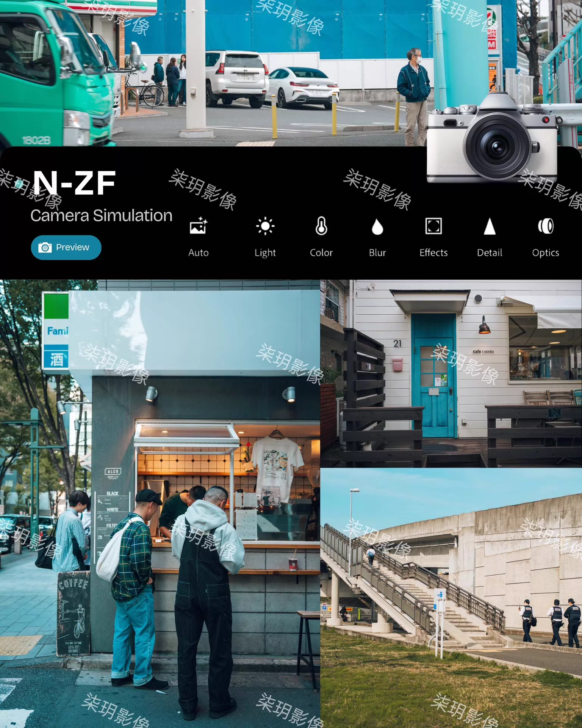
Task: Open the Effects vignette icon
Action: [433, 226]
